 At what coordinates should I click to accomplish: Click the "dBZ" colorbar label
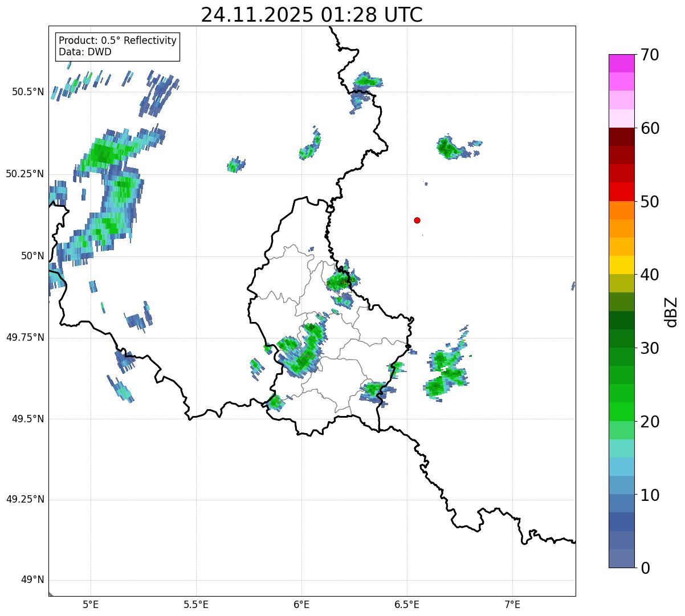(x=671, y=311)
